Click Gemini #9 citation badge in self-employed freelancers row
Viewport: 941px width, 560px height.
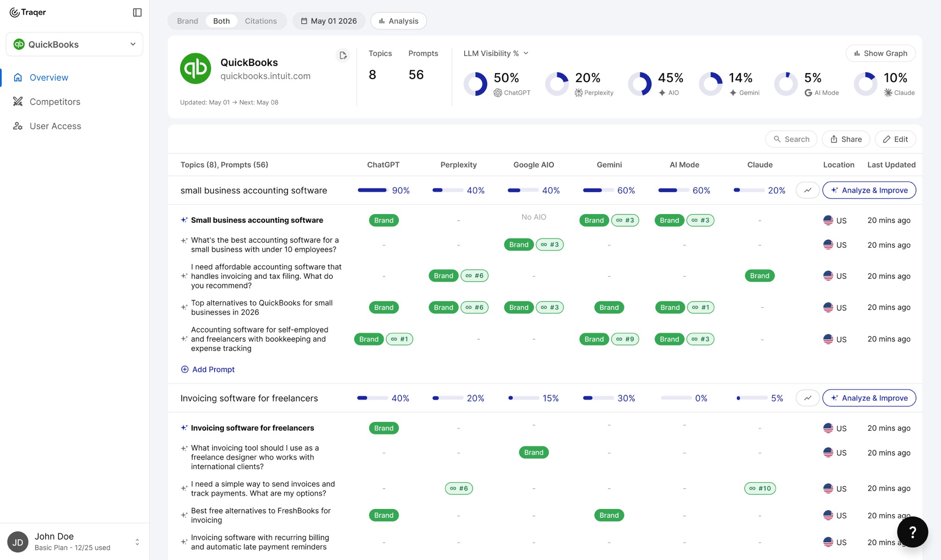pos(625,339)
